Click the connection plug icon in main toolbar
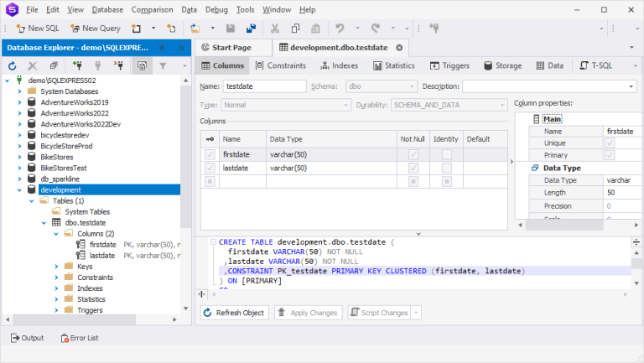644x363 pixels. point(434,29)
